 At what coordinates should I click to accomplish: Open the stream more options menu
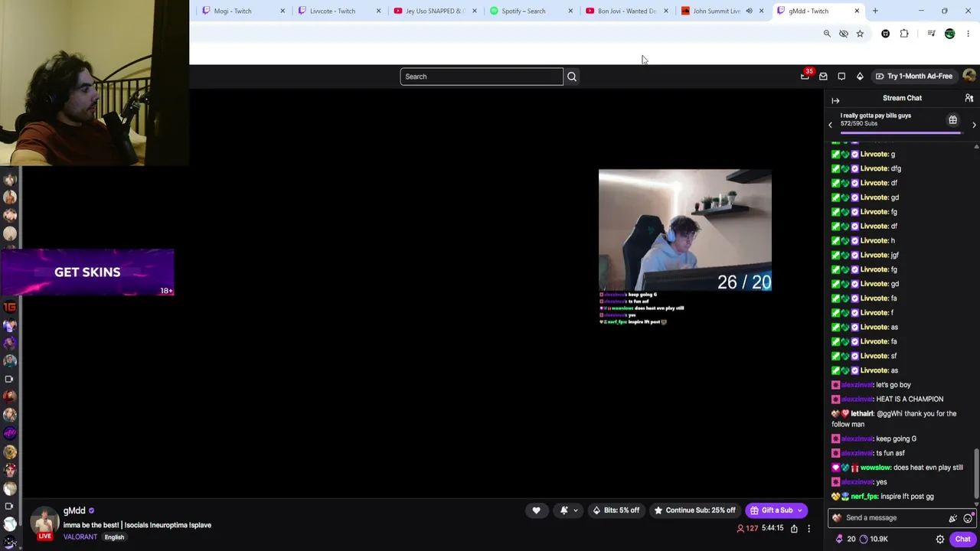coord(808,528)
